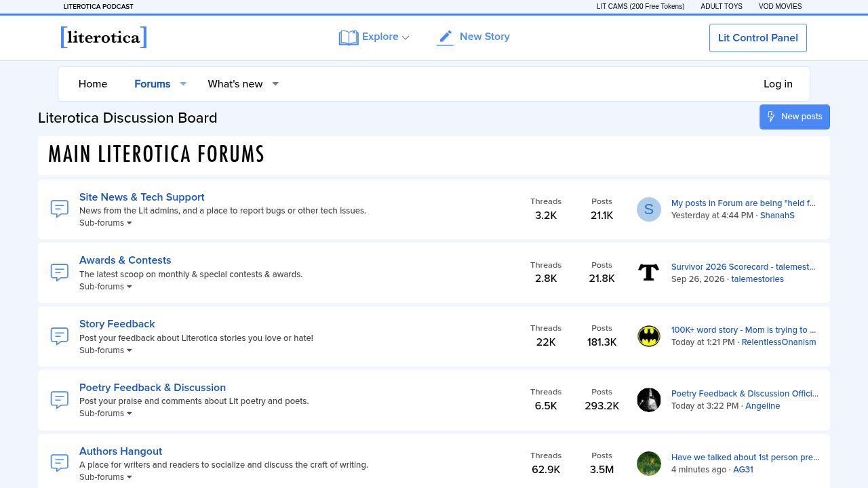Open the Site News & Tech Support forum
The height and width of the screenshot is (488, 868).
click(142, 197)
